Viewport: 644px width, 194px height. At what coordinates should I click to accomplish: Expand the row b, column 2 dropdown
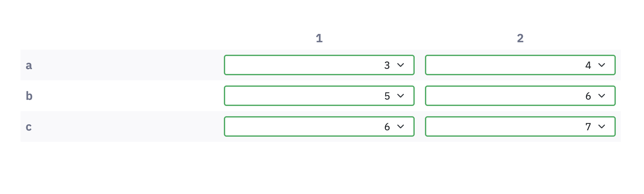(520, 96)
